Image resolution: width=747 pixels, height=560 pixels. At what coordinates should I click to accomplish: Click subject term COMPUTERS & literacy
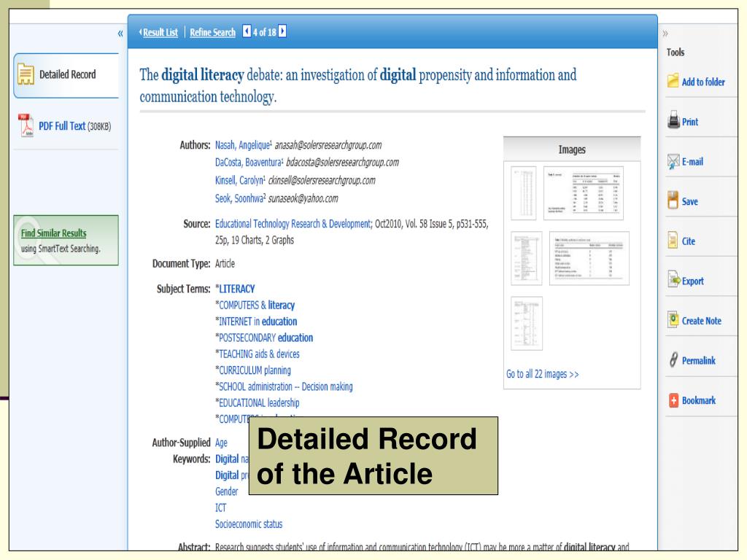coord(256,306)
